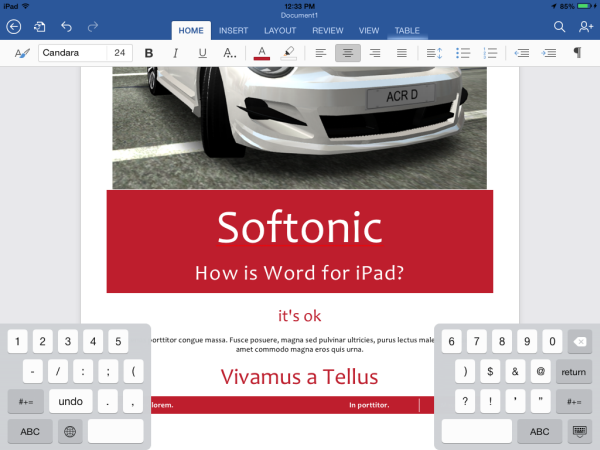Switch to the LAYOUT tab

(279, 31)
